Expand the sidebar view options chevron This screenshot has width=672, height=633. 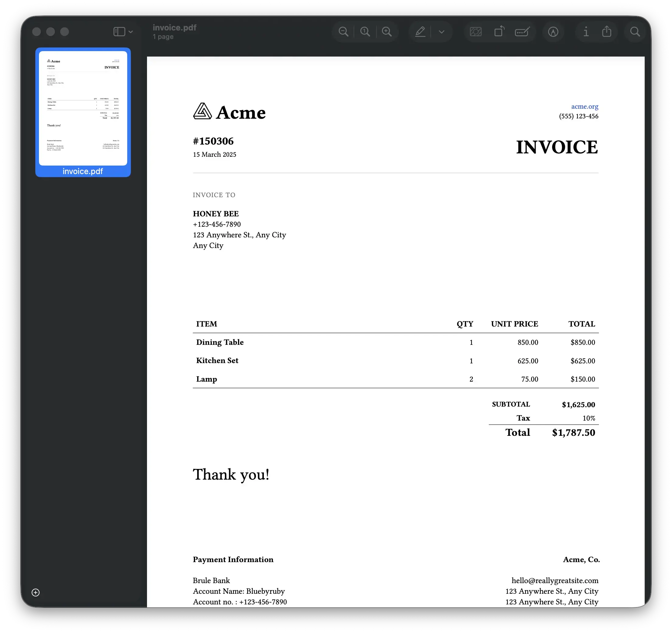point(131,32)
